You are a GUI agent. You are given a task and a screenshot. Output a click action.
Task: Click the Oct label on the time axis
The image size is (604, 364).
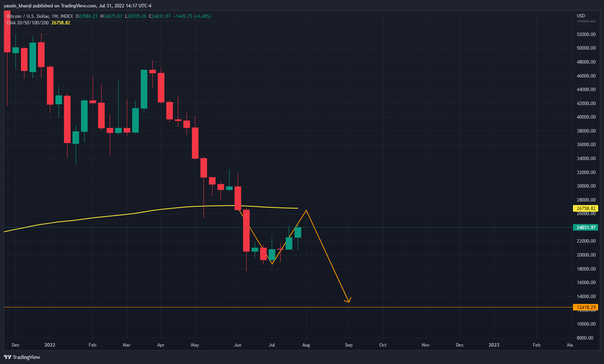point(383,345)
